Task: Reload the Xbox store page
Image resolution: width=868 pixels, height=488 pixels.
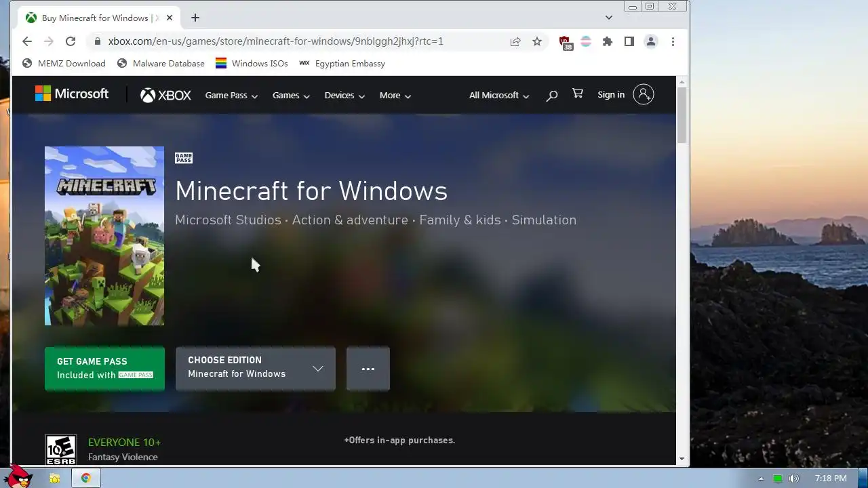Action: click(x=70, y=41)
